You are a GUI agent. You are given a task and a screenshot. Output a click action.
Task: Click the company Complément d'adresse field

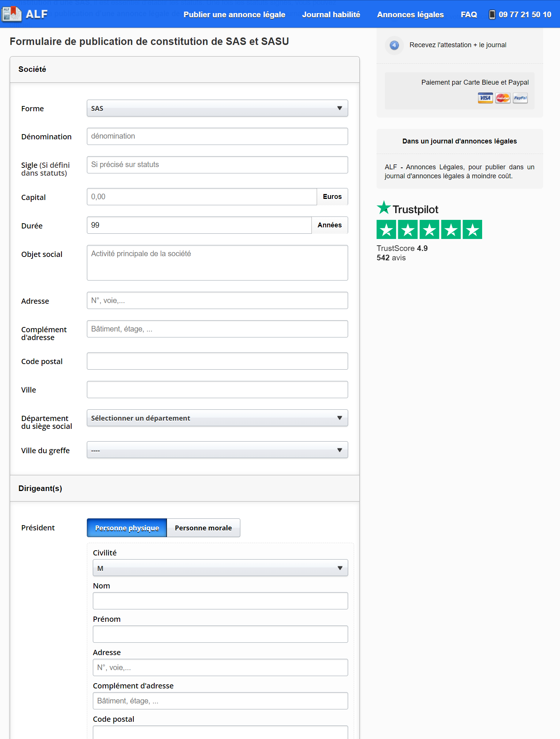[217, 329]
